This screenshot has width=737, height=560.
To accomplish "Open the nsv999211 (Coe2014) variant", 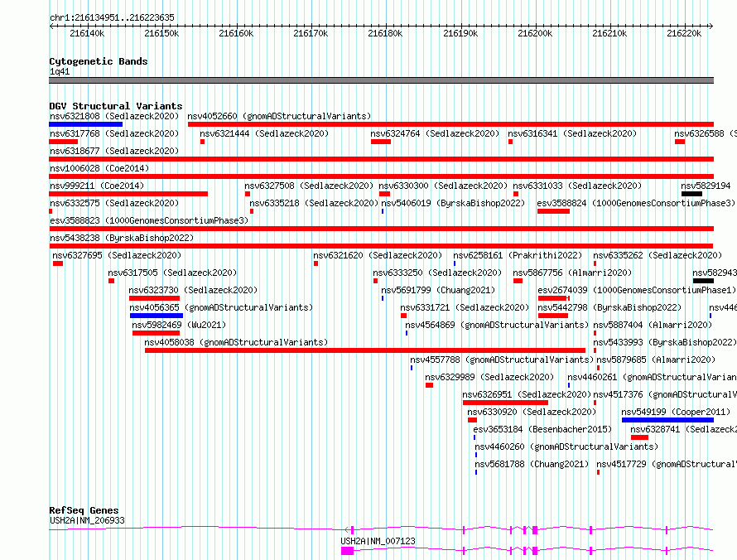I will (97, 186).
